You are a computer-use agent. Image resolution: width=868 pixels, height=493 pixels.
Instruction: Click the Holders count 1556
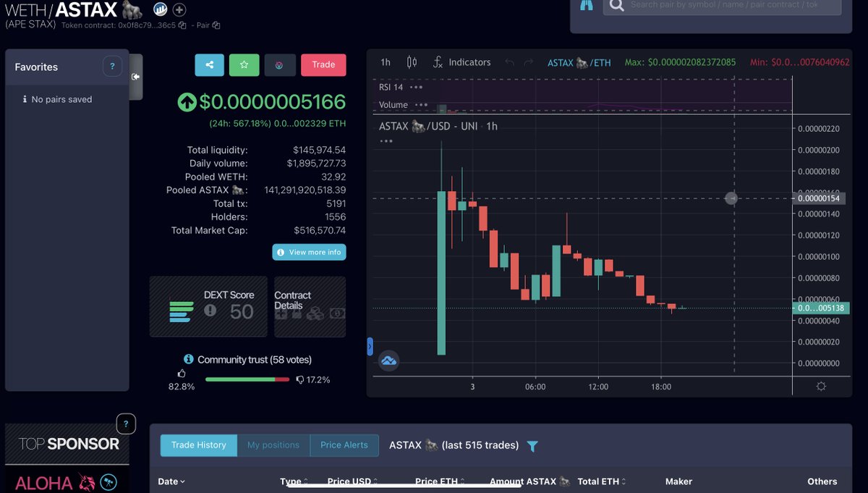point(336,216)
